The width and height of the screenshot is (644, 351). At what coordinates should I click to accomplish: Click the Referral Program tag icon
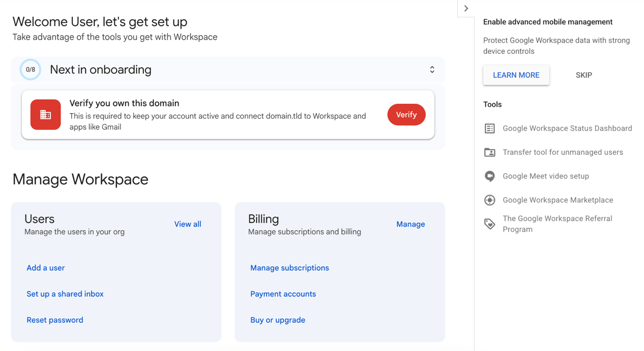tap(490, 224)
